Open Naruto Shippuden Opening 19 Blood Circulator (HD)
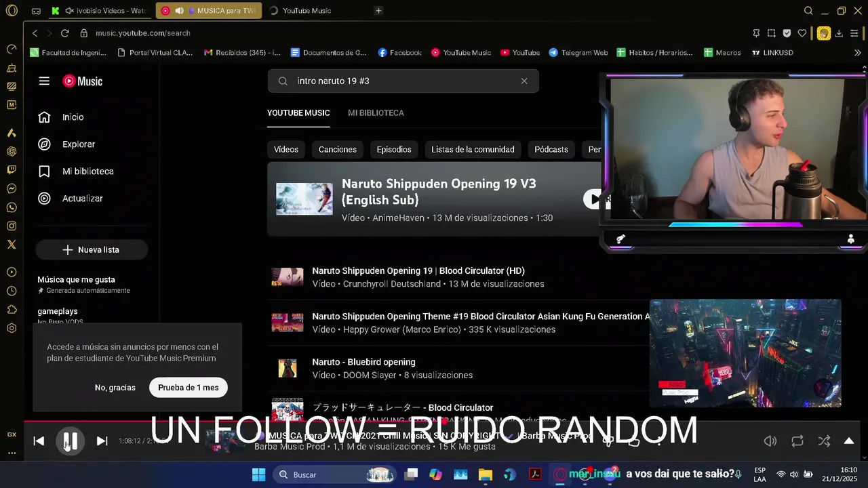The width and height of the screenshot is (868, 488). (x=418, y=271)
